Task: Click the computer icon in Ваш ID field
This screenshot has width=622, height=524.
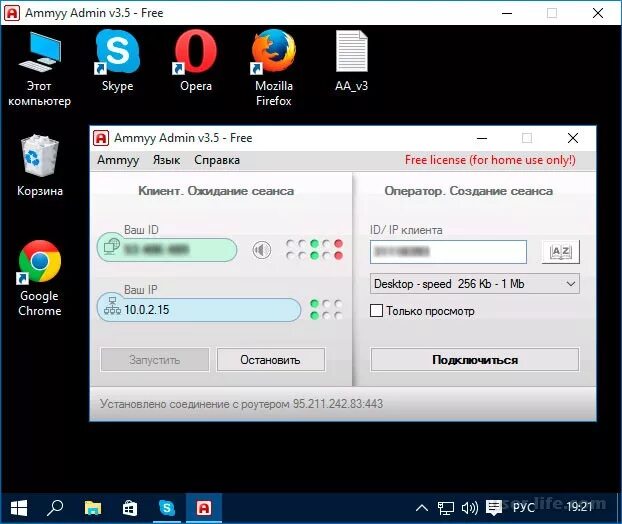Action: click(x=111, y=246)
